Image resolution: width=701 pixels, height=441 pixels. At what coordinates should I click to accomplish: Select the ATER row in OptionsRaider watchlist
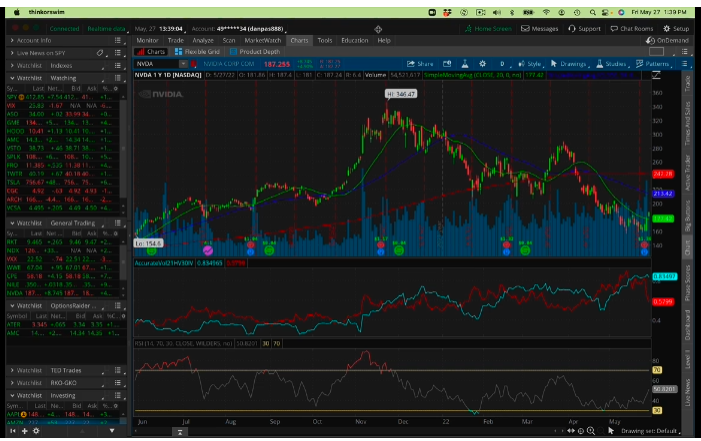[66, 324]
